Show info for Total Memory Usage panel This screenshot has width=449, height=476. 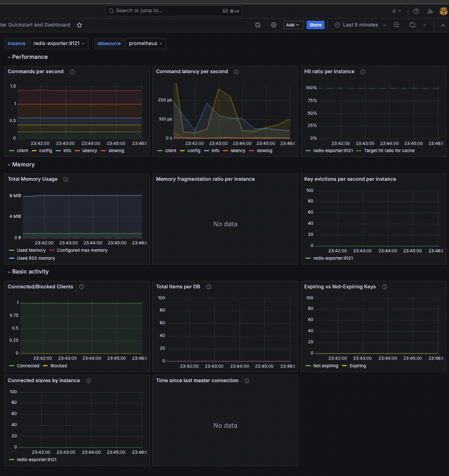pos(66,179)
